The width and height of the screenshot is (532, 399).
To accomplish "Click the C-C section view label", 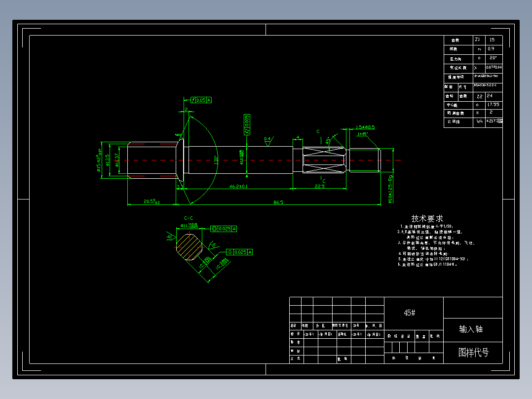I will point(189,218).
